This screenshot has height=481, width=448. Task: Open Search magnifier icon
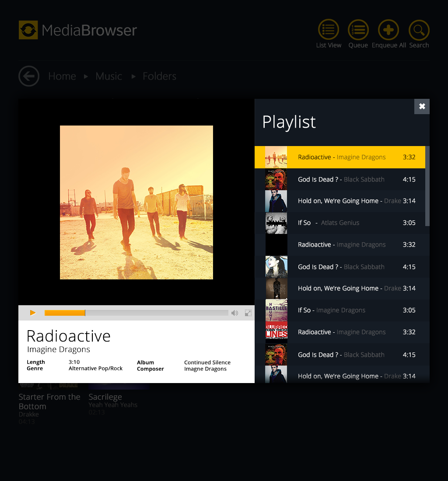click(x=419, y=30)
